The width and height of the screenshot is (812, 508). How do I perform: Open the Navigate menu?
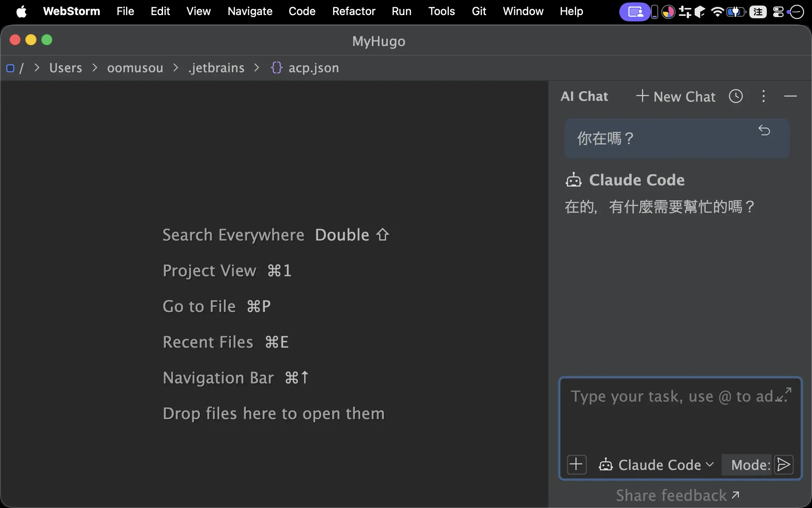click(250, 11)
